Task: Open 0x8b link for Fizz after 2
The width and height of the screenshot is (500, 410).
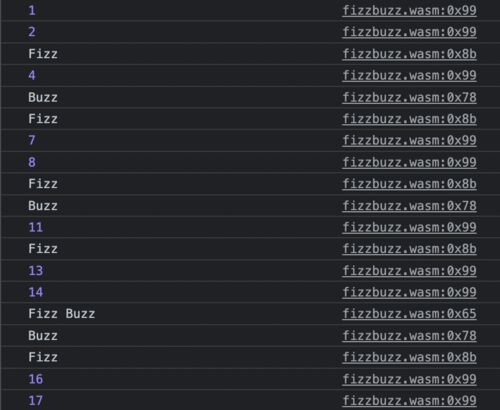Action: (409, 54)
